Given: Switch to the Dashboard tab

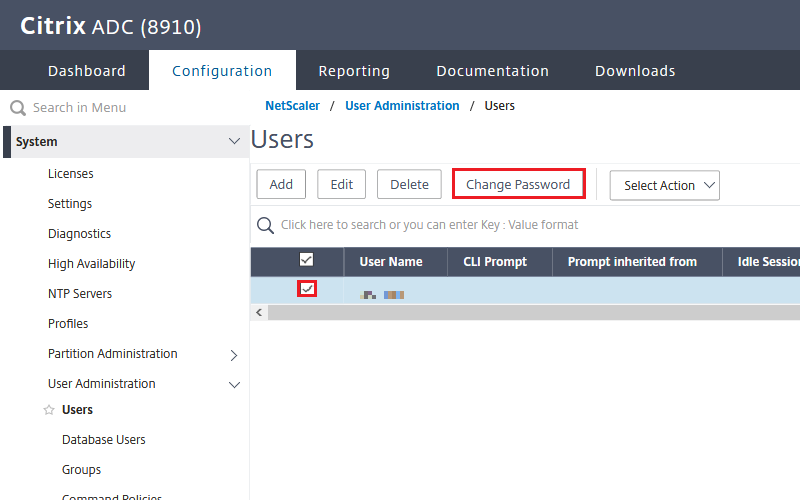Looking at the screenshot, I should pos(87,70).
